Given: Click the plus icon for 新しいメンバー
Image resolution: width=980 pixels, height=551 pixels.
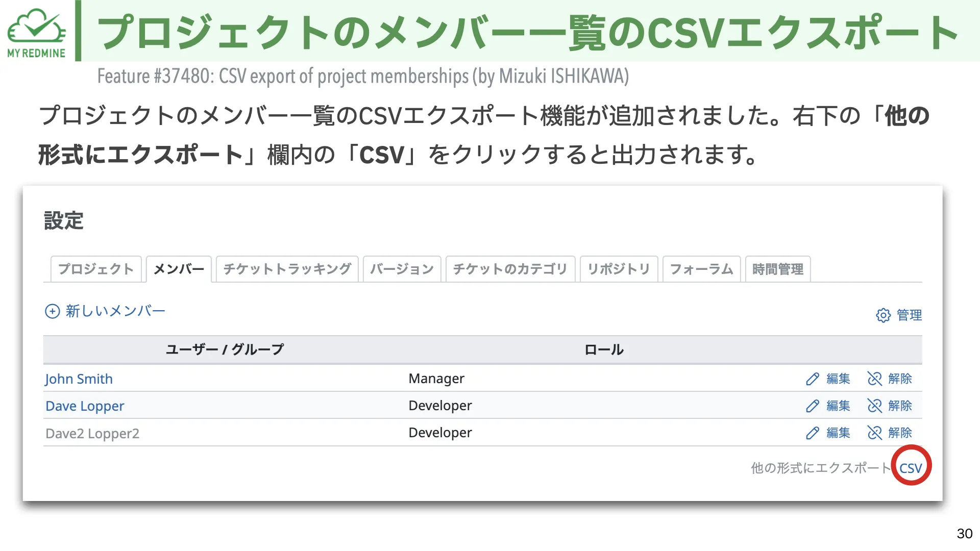Looking at the screenshot, I should tap(53, 311).
